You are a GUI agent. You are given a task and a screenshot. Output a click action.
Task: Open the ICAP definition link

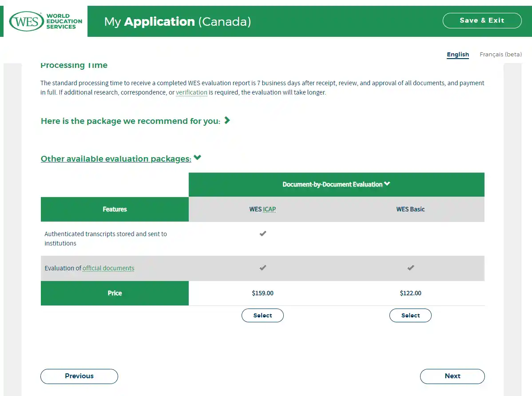(270, 210)
